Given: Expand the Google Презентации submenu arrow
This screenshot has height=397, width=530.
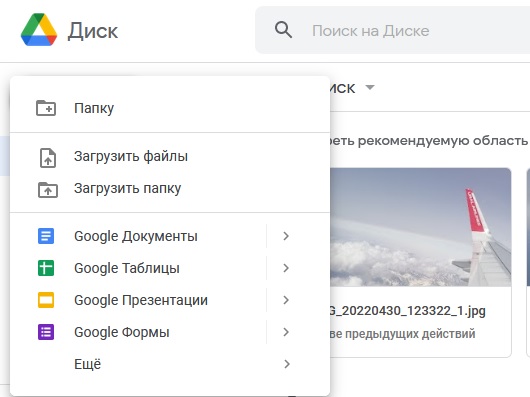Looking at the screenshot, I should (286, 300).
